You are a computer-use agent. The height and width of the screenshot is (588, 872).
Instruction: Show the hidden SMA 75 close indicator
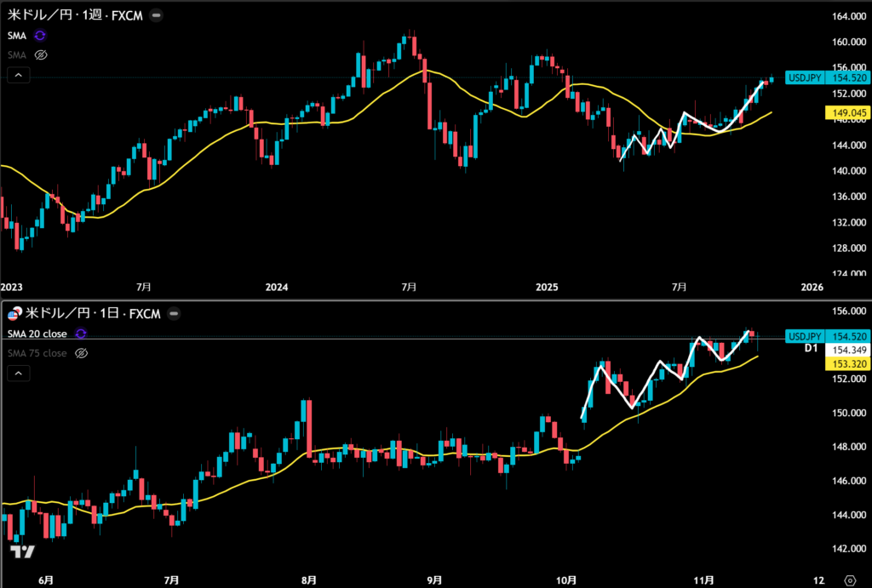coord(82,352)
